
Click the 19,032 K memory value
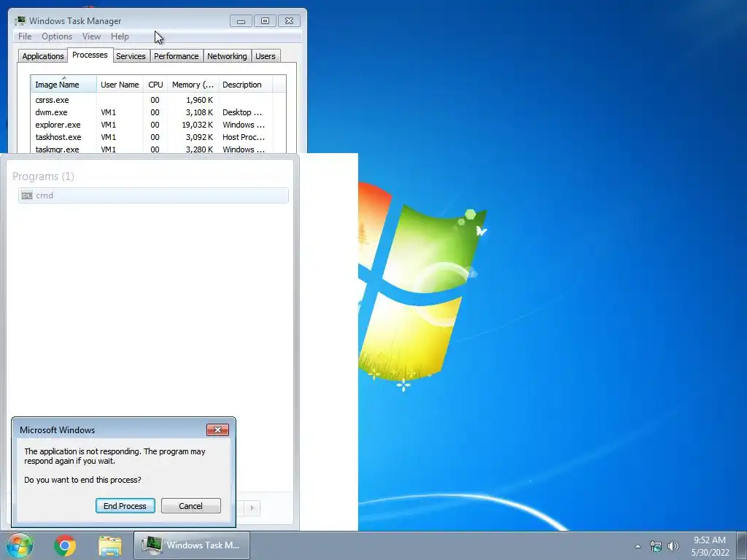tap(197, 125)
